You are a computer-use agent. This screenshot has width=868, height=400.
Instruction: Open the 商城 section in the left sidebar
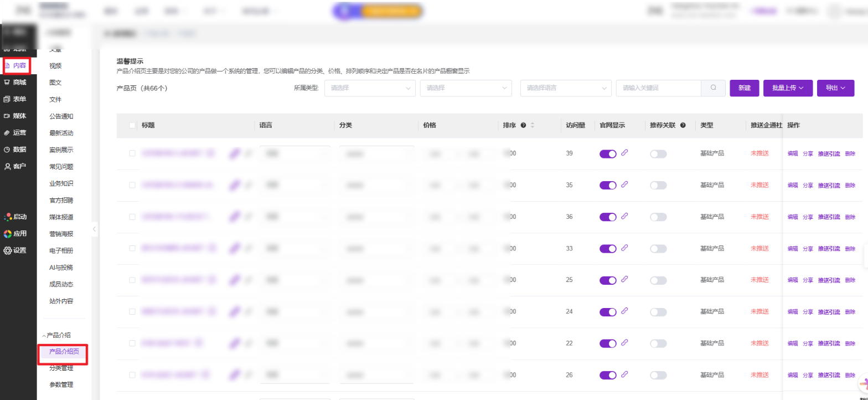point(15,83)
